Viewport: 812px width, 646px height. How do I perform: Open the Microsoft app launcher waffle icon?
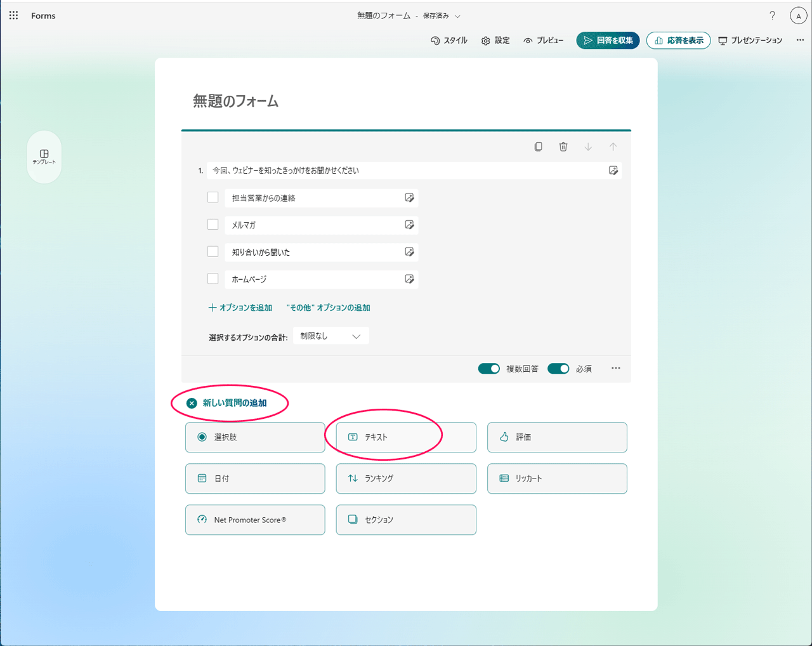pyautogui.click(x=13, y=15)
